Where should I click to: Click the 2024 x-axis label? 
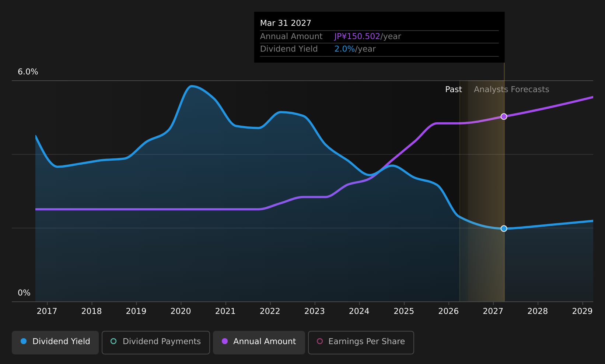click(359, 311)
